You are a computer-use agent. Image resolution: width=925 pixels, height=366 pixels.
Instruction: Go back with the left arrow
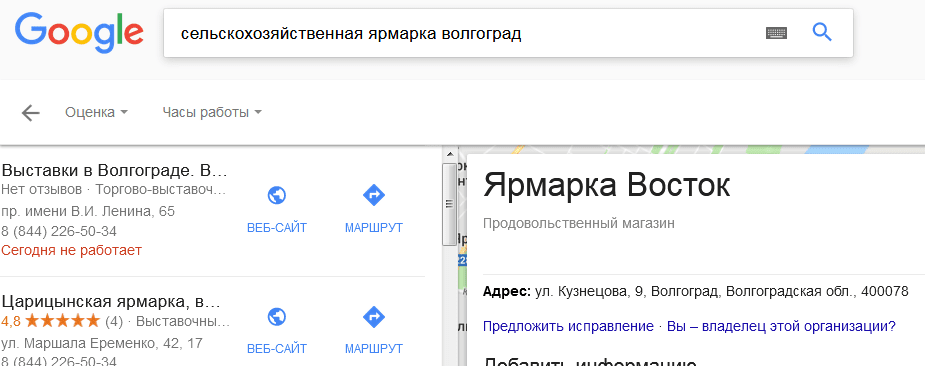(30, 113)
